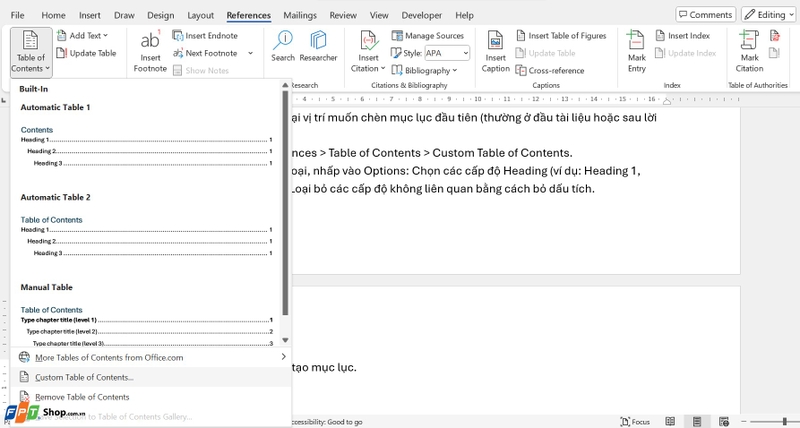
Task: Choose Remove Table of Contents option
Action: (x=151, y=397)
